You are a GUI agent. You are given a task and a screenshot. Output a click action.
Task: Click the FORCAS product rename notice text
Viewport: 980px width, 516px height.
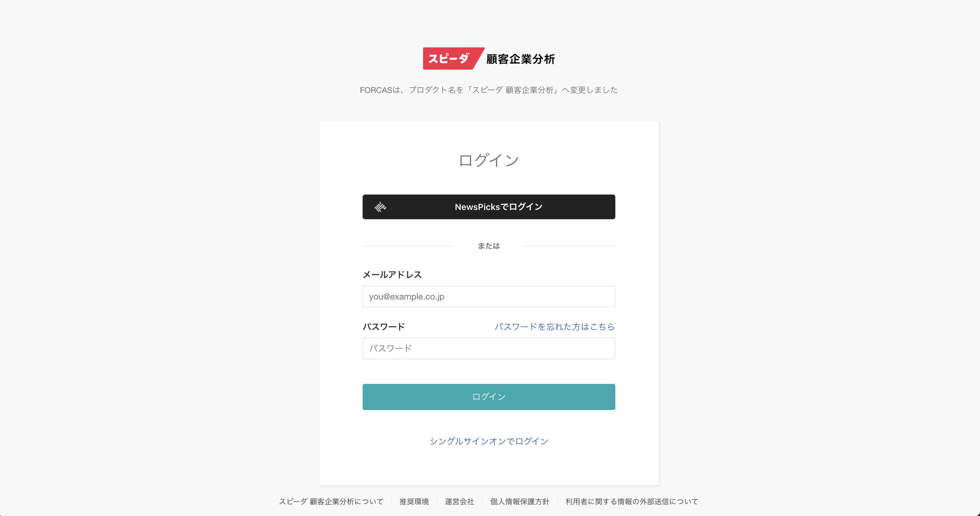click(x=489, y=90)
